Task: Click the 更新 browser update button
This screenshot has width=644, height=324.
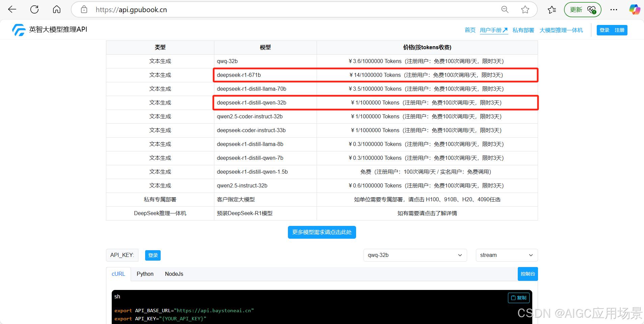Action: click(583, 9)
